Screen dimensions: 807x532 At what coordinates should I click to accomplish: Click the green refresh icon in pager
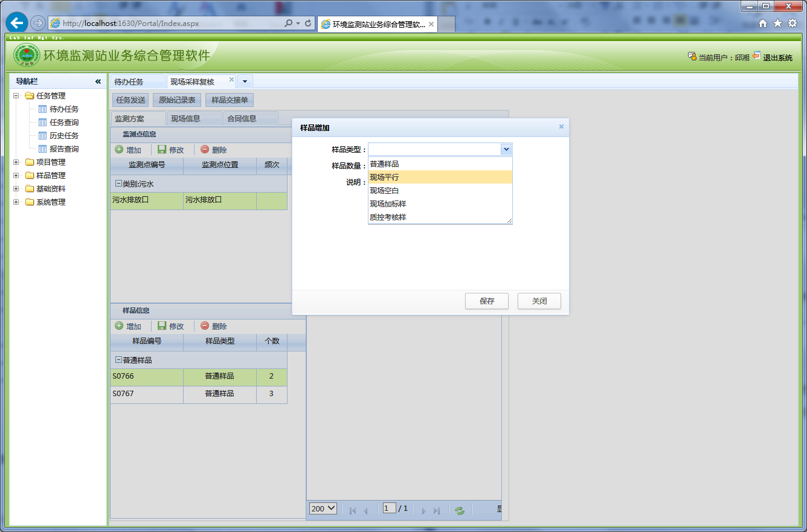point(460,510)
